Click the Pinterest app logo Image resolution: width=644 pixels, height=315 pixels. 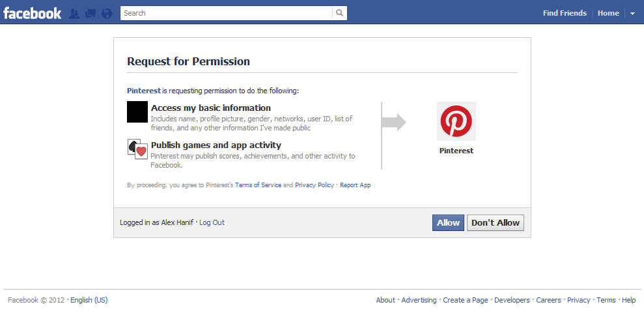pyautogui.click(x=456, y=121)
